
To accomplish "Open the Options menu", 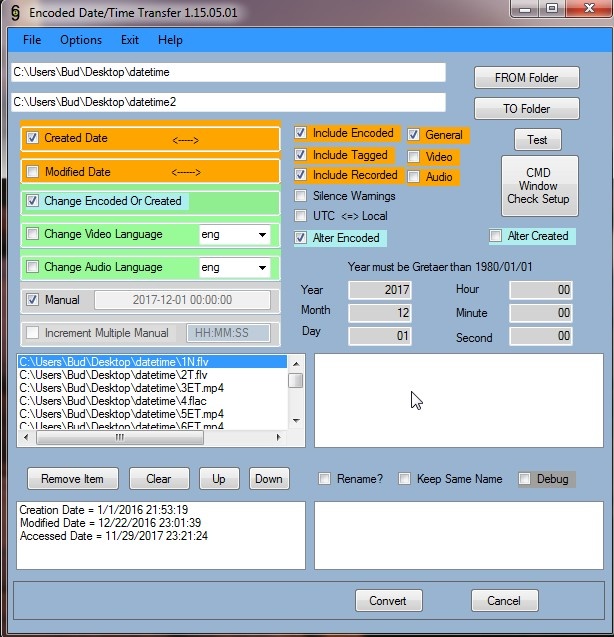I will 81,40.
